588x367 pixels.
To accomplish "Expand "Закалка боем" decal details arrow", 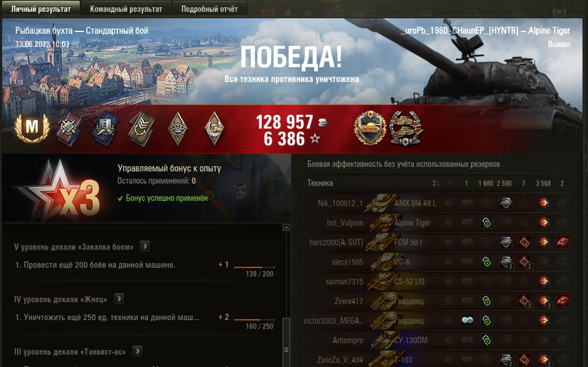I will [145, 246].
